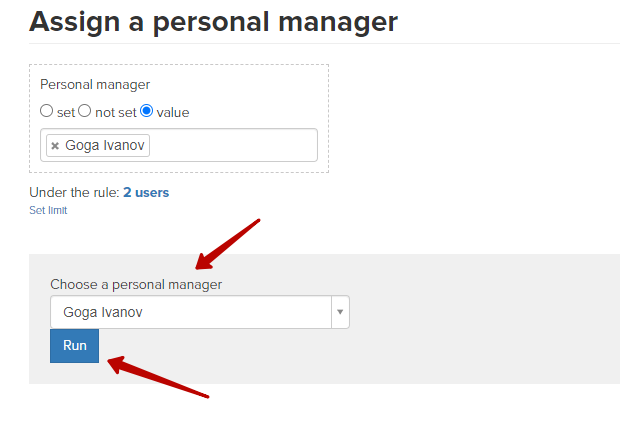Click the 'set' radio label text
This screenshot has height=423, width=620.
coord(66,113)
